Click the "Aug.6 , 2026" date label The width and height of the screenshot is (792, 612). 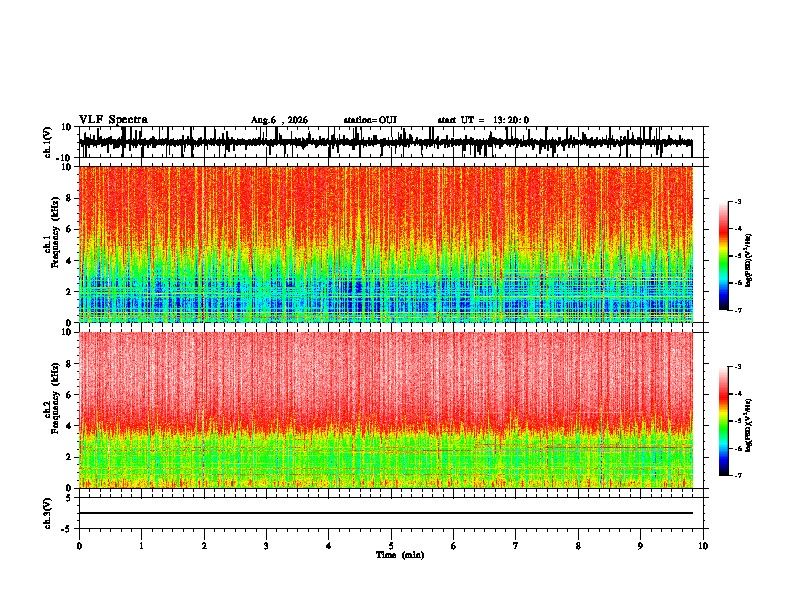(279, 120)
